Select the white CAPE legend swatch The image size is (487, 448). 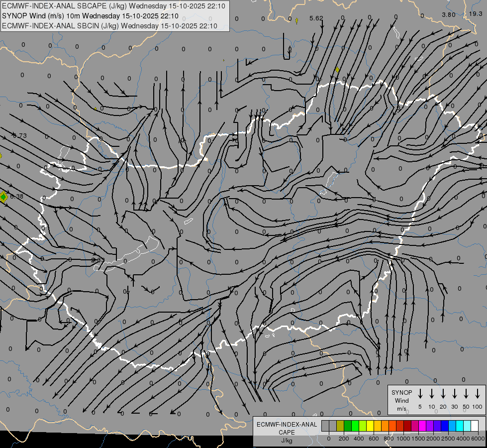(x=475, y=426)
